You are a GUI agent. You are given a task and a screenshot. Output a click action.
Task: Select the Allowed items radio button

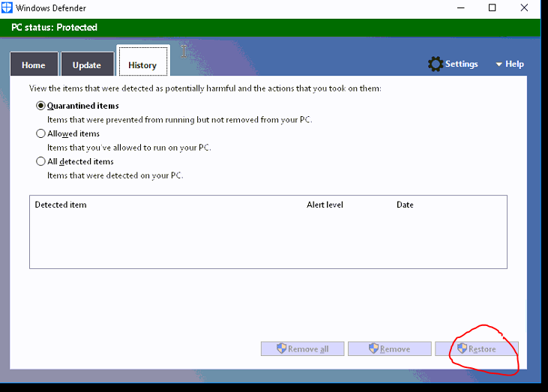[x=41, y=133]
